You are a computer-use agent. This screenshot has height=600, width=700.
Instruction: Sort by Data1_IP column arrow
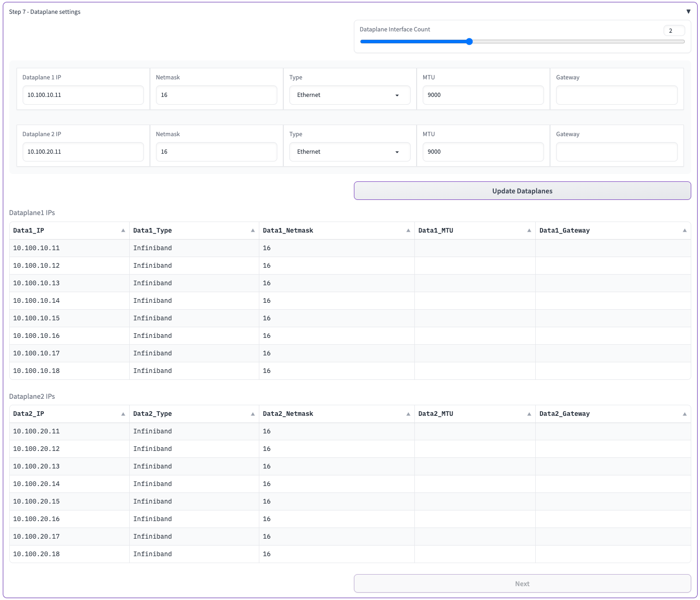[123, 230]
